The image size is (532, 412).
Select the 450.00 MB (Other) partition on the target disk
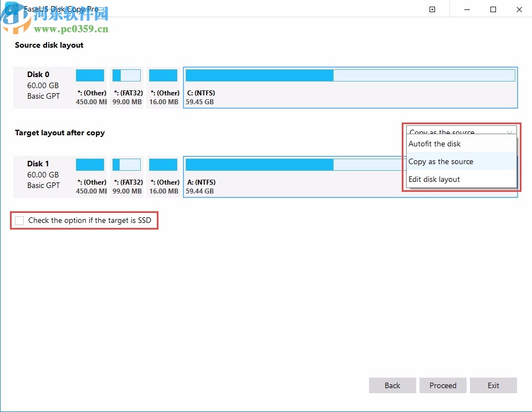(90, 177)
